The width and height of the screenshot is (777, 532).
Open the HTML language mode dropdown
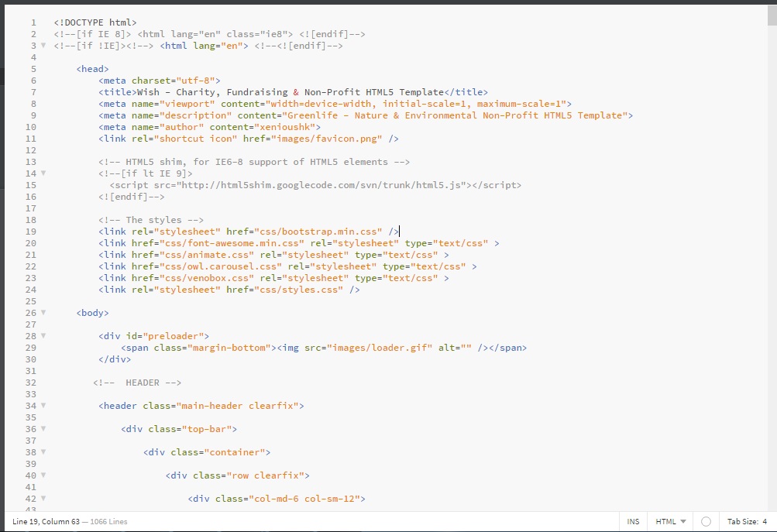[670, 522]
